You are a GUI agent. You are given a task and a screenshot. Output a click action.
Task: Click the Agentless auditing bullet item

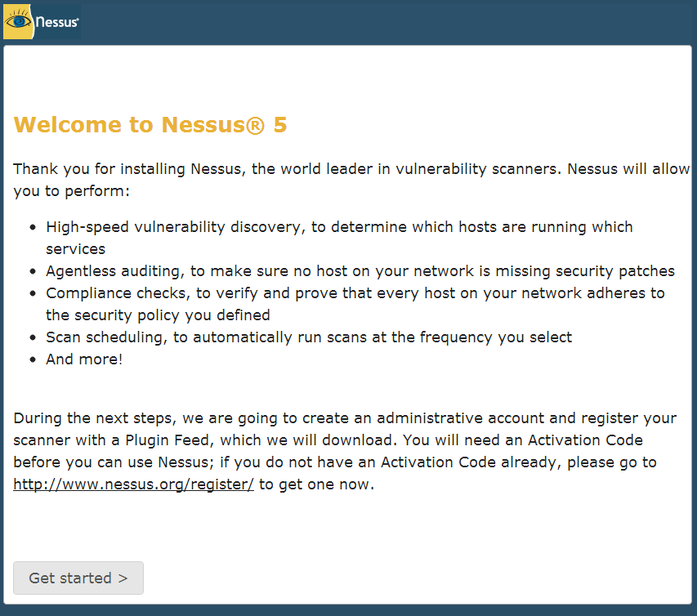pyautogui.click(x=360, y=271)
